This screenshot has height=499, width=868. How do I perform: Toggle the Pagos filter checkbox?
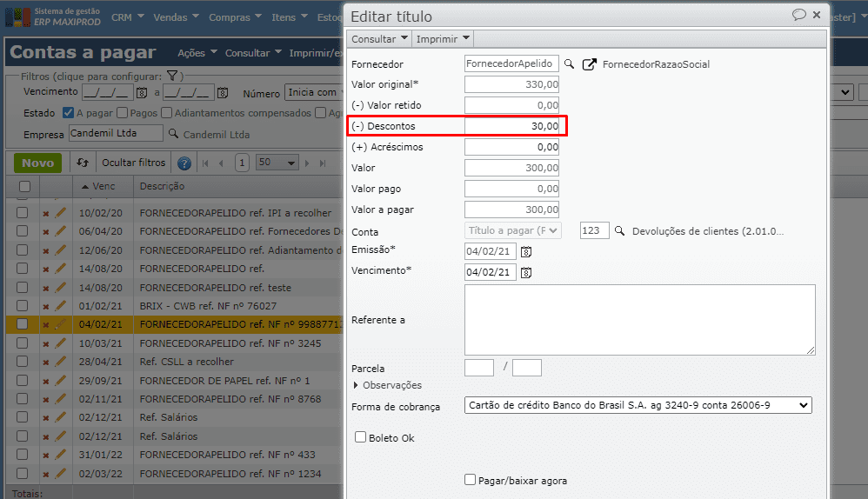[123, 113]
